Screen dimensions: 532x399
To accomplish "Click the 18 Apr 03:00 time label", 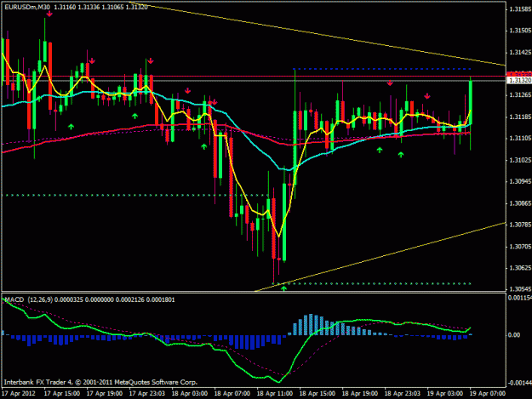I will (190, 394).
